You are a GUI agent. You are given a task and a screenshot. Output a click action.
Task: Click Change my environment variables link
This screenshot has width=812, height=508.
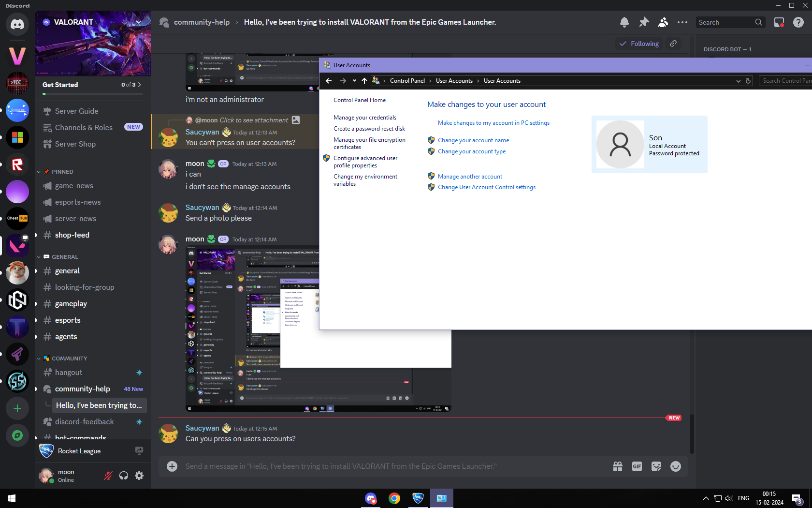365,180
